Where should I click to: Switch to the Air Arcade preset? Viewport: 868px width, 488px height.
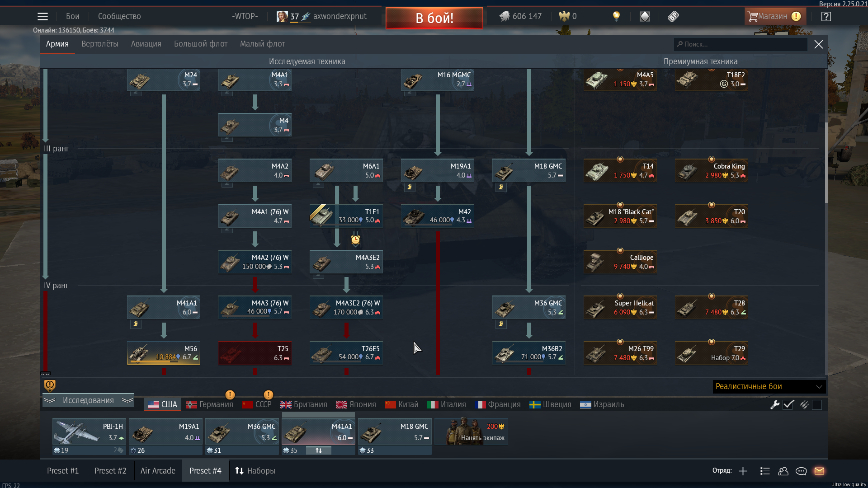tap(158, 471)
